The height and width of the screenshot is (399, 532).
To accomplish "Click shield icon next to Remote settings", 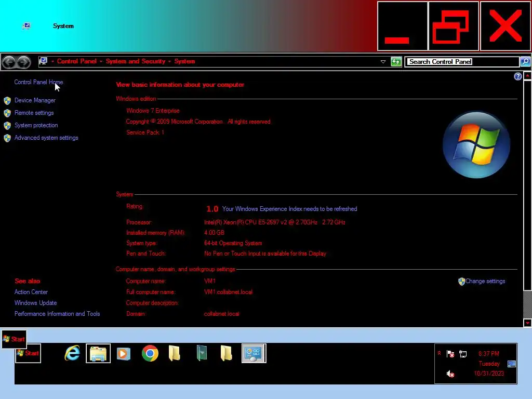I will click(7, 113).
